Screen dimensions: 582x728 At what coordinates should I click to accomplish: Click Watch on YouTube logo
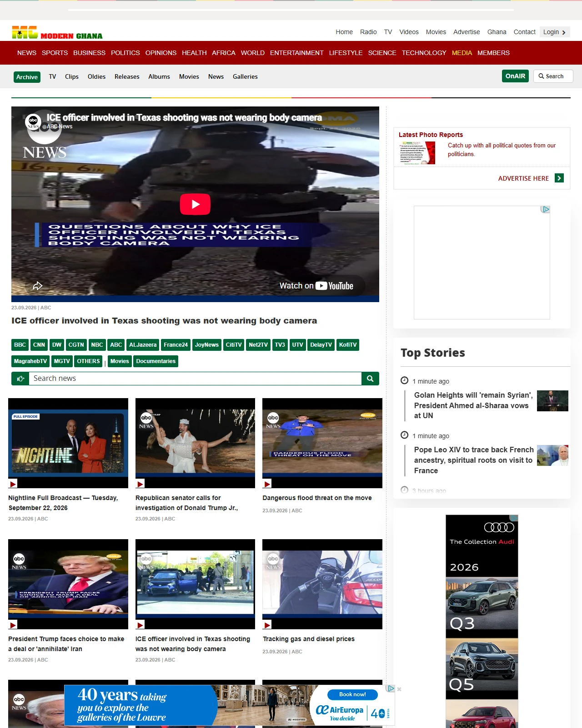316,286
